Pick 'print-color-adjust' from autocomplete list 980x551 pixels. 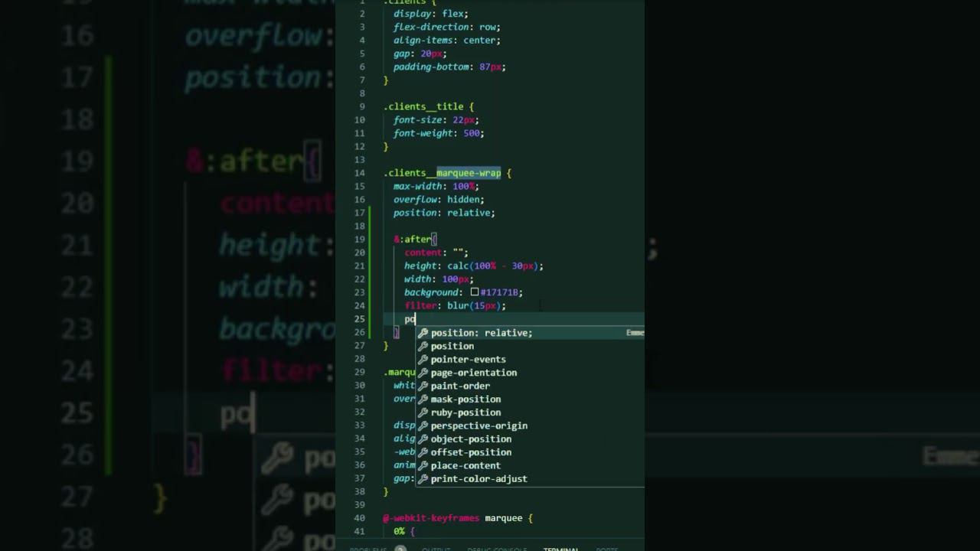point(479,479)
